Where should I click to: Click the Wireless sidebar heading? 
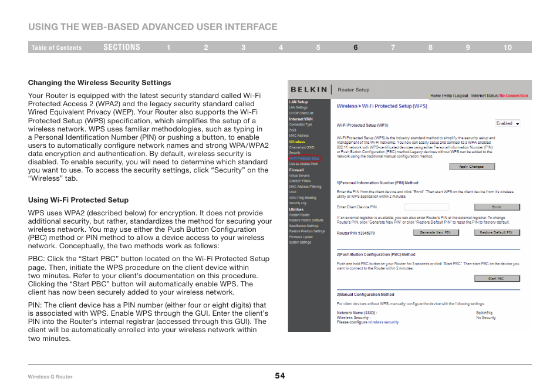pos(297,142)
